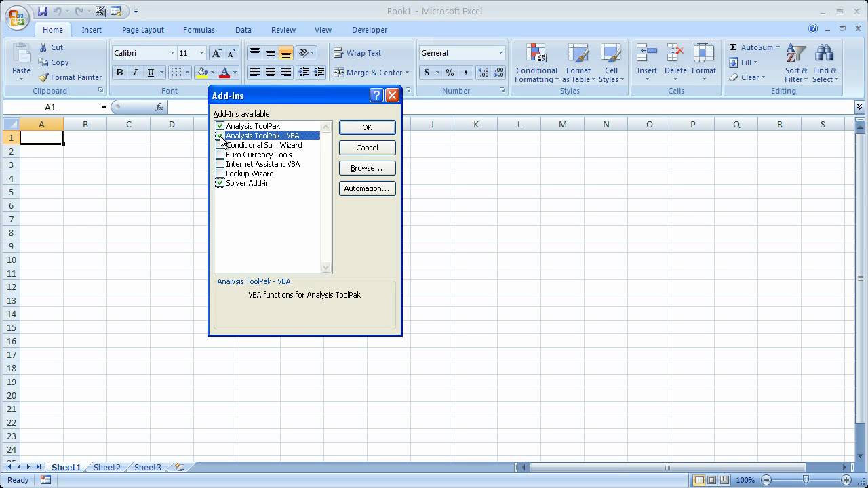Toggle Italic formatting
Image resolution: width=868 pixels, height=488 pixels.
pyautogui.click(x=135, y=73)
